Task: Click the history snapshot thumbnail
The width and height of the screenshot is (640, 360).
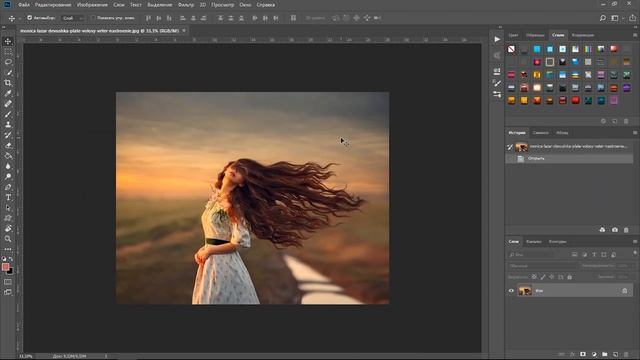Action: click(x=521, y=147)
